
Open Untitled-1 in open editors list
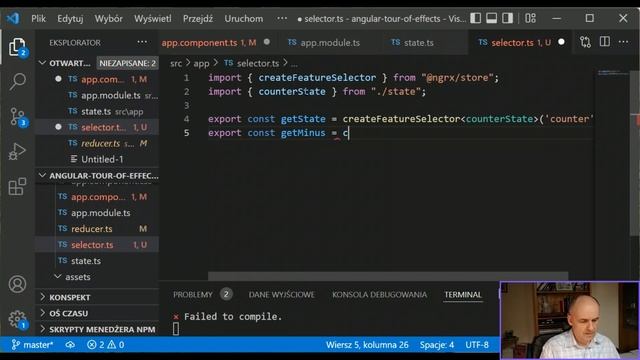(x=97, y=159)
